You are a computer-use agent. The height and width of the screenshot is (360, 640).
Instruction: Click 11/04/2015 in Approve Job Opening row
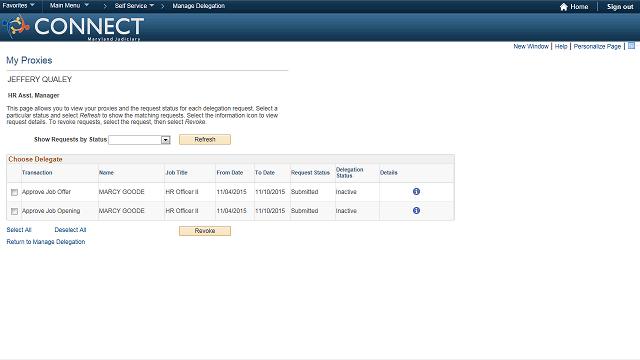point(231,211)
